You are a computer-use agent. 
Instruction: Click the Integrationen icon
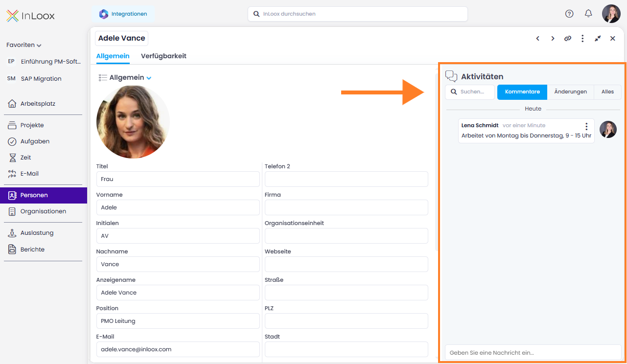tap(104, 14)
